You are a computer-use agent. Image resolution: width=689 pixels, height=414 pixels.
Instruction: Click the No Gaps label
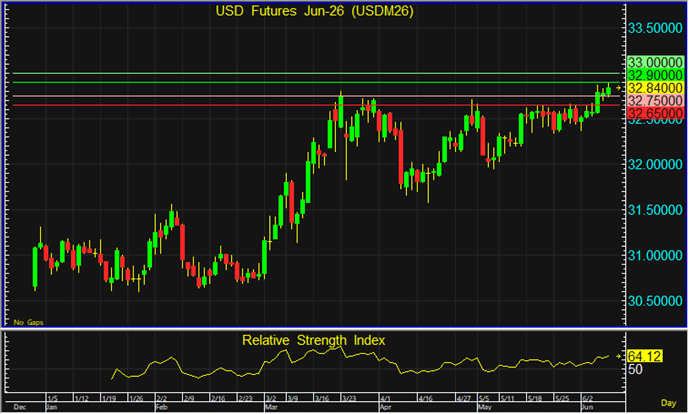29,322
